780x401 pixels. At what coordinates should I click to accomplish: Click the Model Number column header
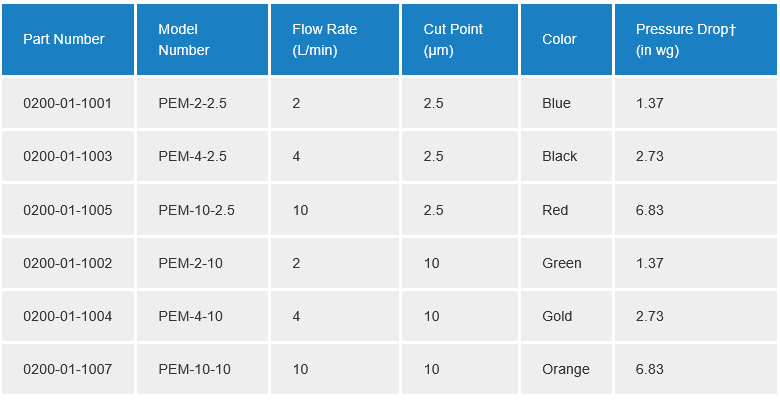click(x=184, y=40)
